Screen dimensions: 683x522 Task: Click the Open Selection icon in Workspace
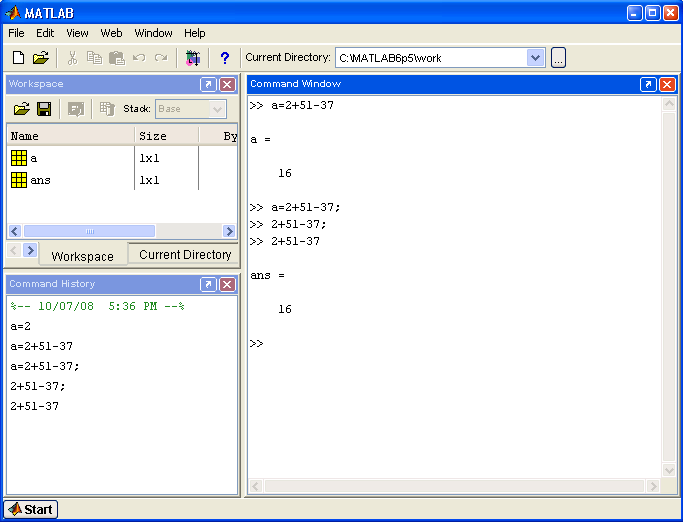coord(76,109)
